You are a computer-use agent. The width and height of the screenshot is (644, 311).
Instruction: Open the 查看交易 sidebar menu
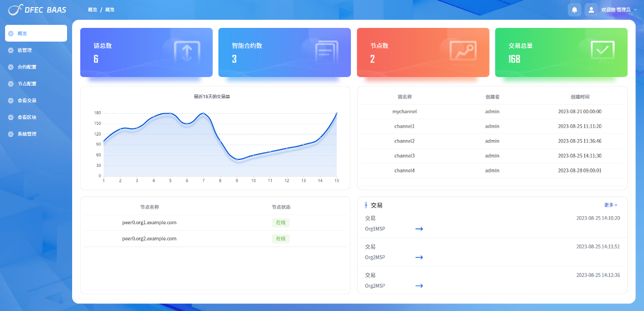coord(36,100)
